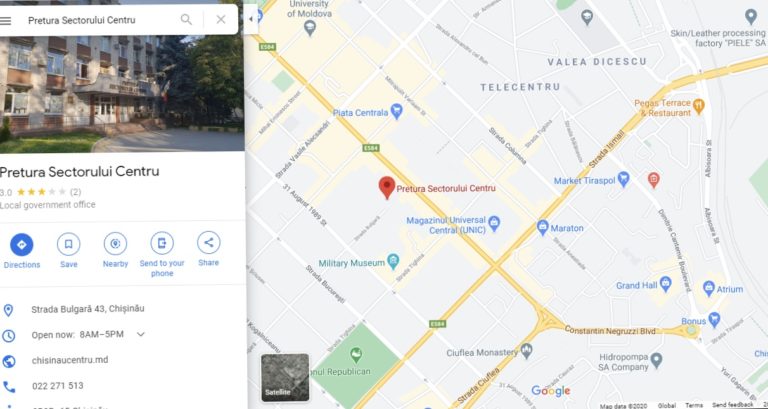Open the hamburger menu in search bar

(5, 20)
